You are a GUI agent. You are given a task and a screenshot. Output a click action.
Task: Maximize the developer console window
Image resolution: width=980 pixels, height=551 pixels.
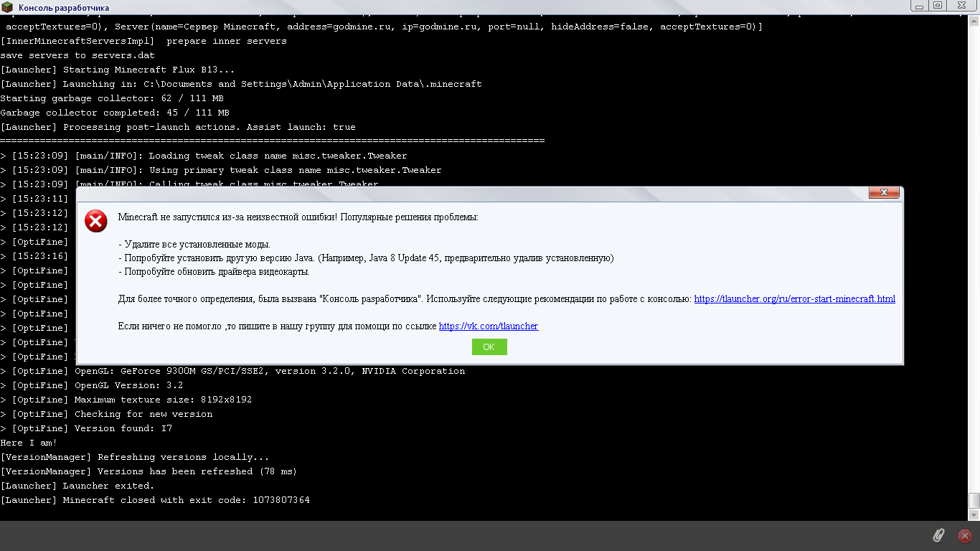coord(938,5)
